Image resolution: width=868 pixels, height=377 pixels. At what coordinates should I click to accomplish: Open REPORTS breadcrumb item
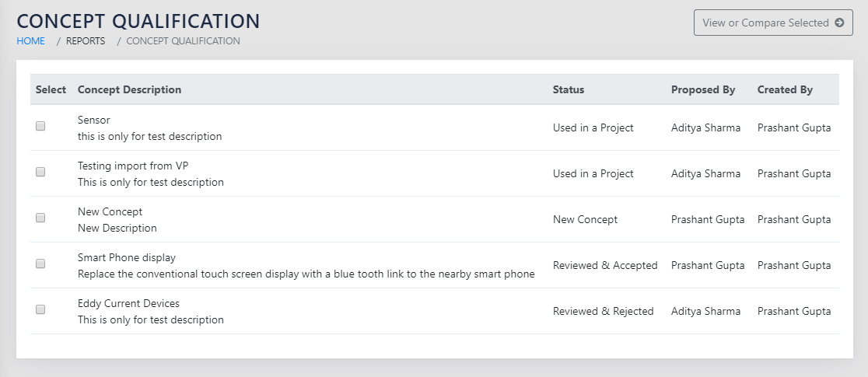(86, 41)
